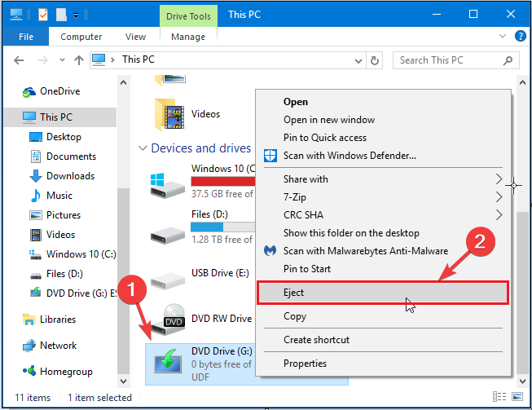
Task: Click the Files (D:) blue usage bar
Action: click(x=207, y=227)
